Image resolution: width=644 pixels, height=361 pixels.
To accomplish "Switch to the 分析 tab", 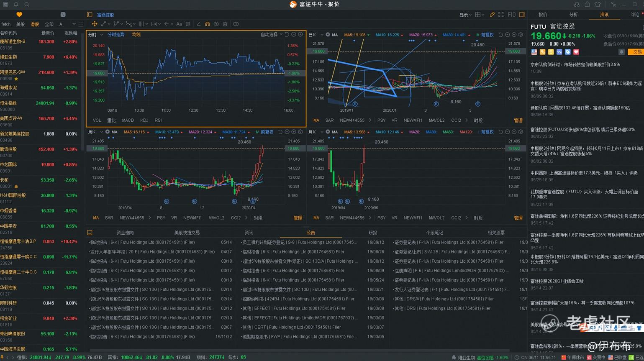I will click(x=574, y=15).
